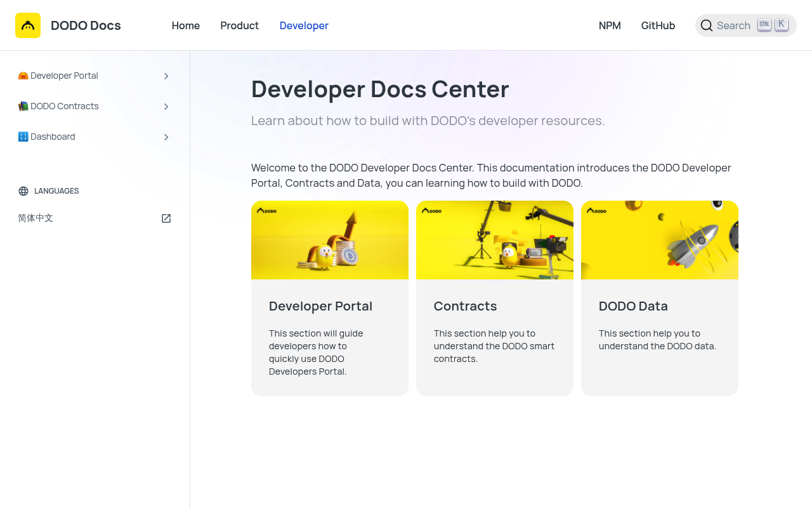The width and height of the screenshot is (812, 508).
Task: Click the 'Learn about how to build' subtitle
Action: [428, 121]
